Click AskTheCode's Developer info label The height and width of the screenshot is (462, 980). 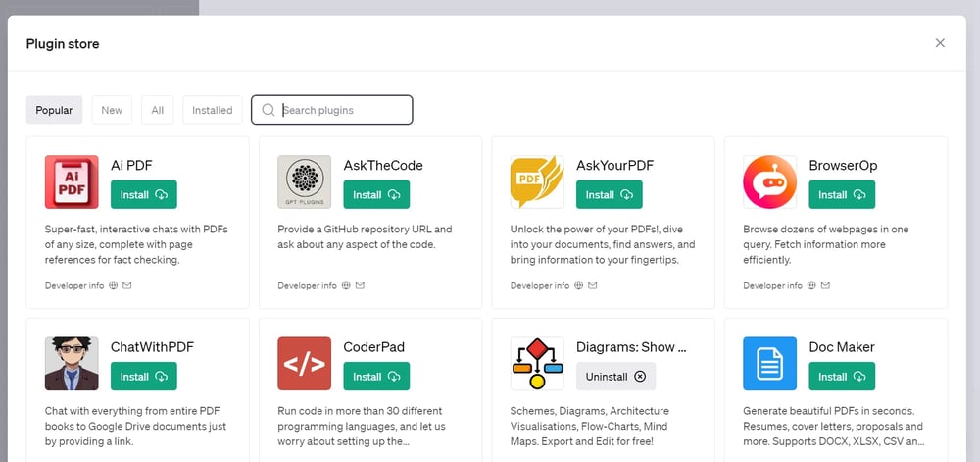pyautogui.click(x=307, y=285)
